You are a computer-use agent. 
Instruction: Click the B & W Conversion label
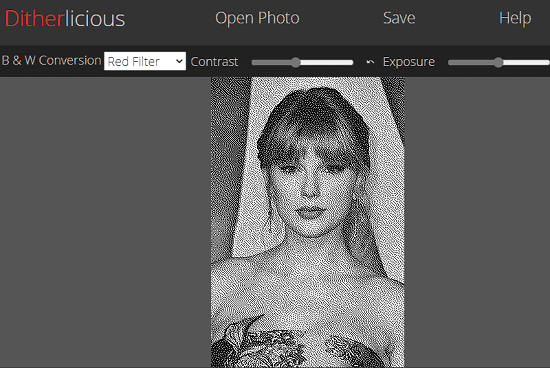click(52, 60)
